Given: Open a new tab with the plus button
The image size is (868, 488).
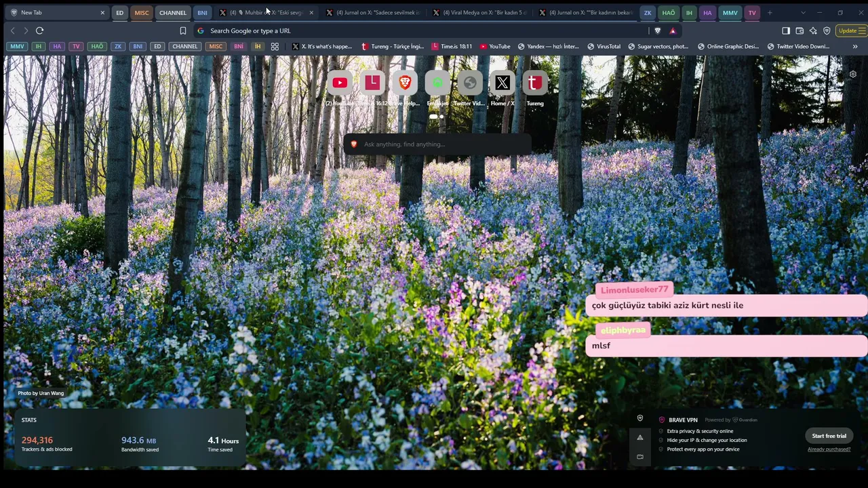Looking at the screenshot, I should pyautogui.click(x=770, y=13).
